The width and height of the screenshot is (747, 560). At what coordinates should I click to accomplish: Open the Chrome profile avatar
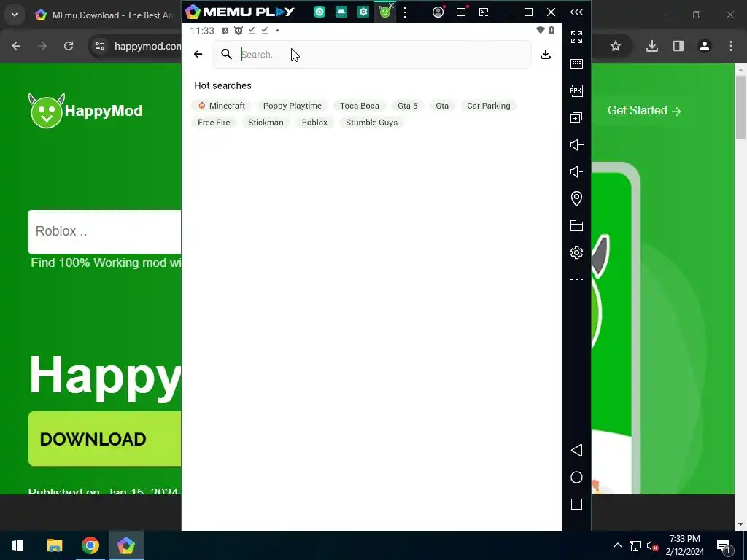(x=705, y=46)
